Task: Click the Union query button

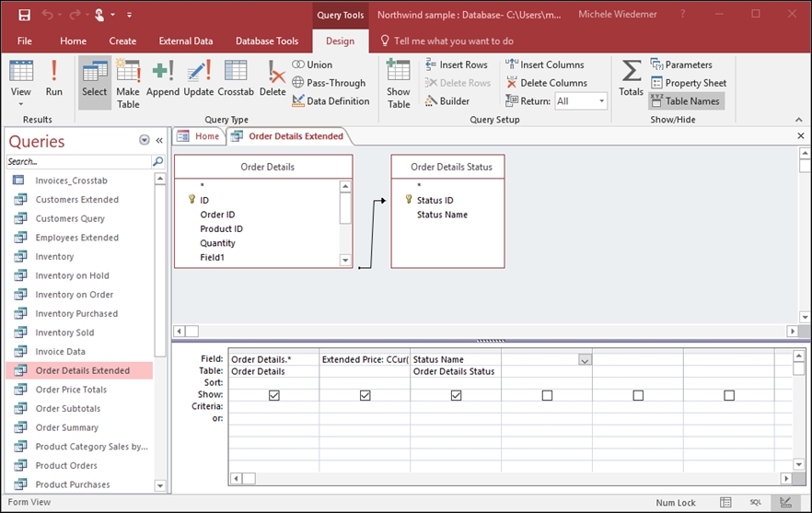Action: click(312, 64)
